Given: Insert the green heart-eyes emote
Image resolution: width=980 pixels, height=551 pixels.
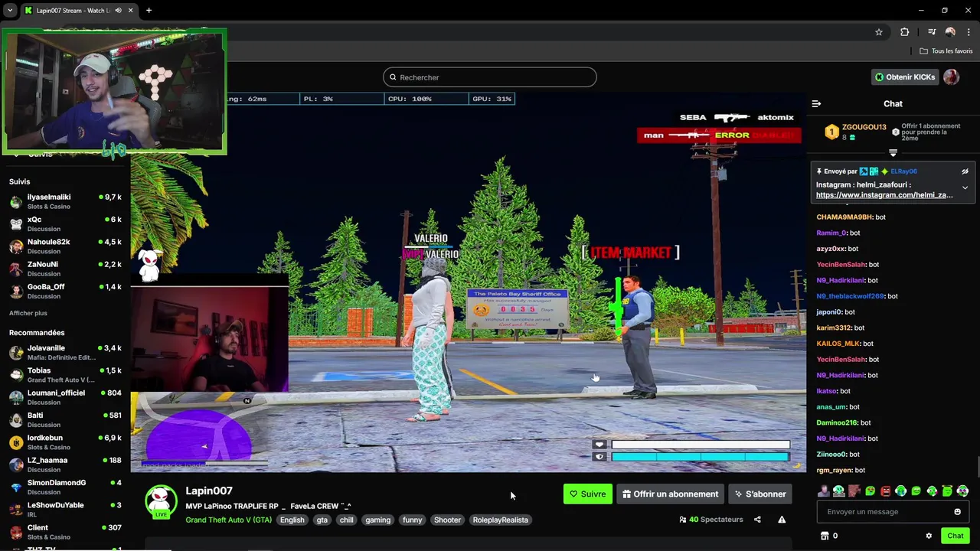Looking at the screenshot, I should pyautogui.click(x=870, y=491).
